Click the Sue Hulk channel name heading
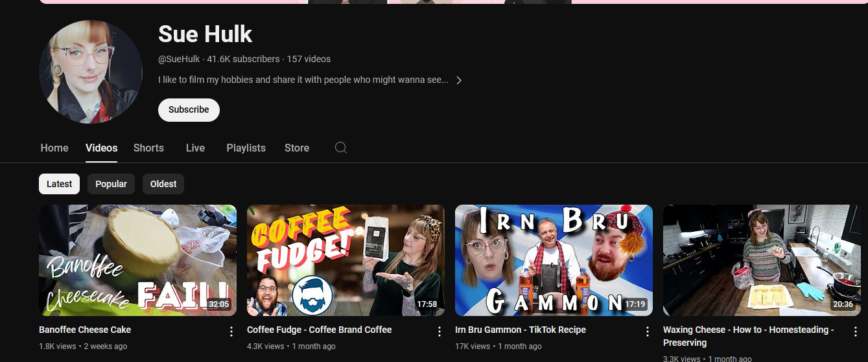 click(x=205, y=34)
